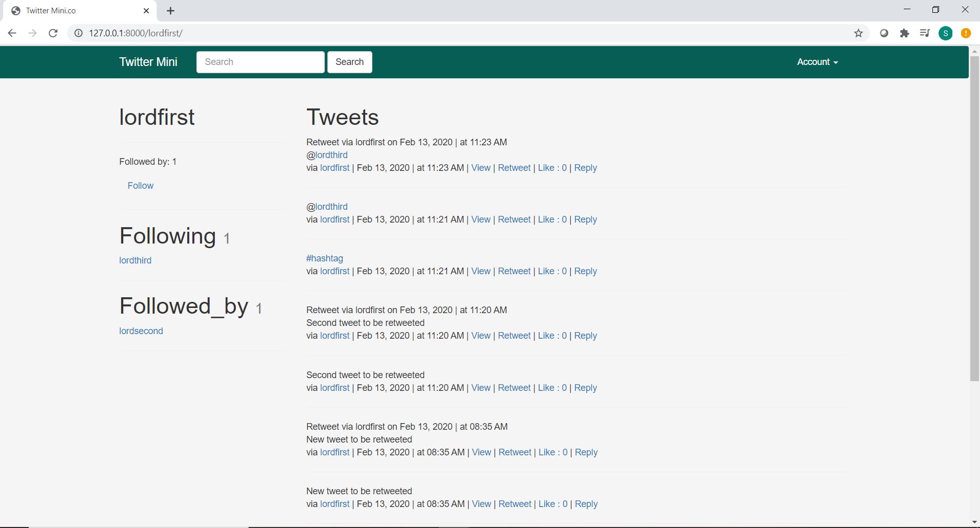Open the lordsecond profile under Followed_by
The image size is (980, 528).
[x=141, y=331]
